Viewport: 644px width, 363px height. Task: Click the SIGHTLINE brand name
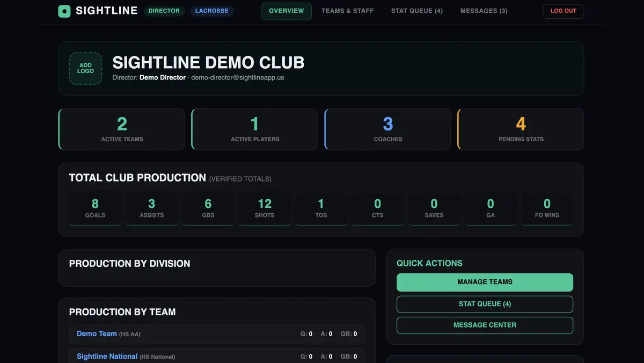point(107,11)
